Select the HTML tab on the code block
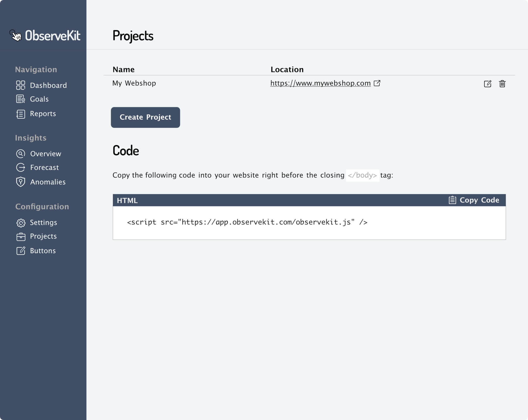 [127, 200]
